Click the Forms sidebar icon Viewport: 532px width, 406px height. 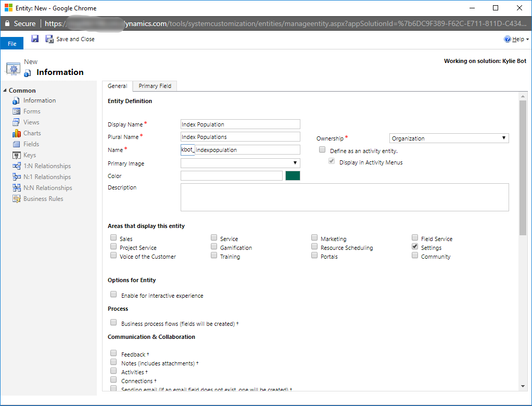16,111
